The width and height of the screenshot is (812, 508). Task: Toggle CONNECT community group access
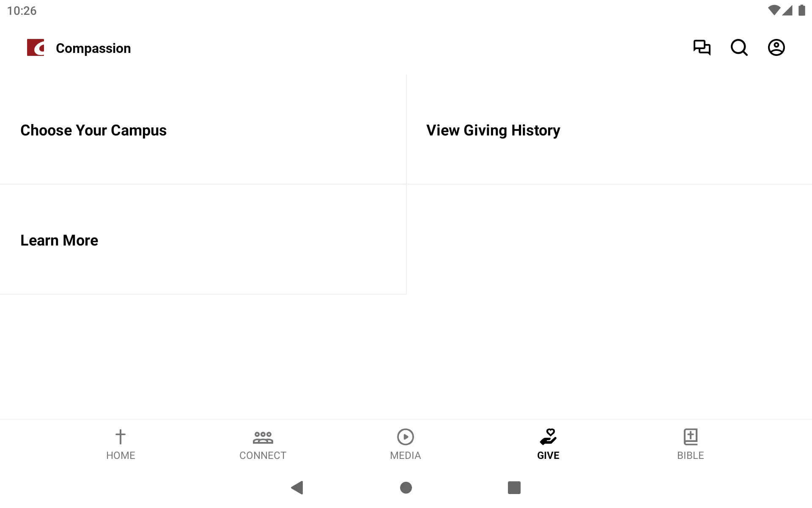(263, 443)
